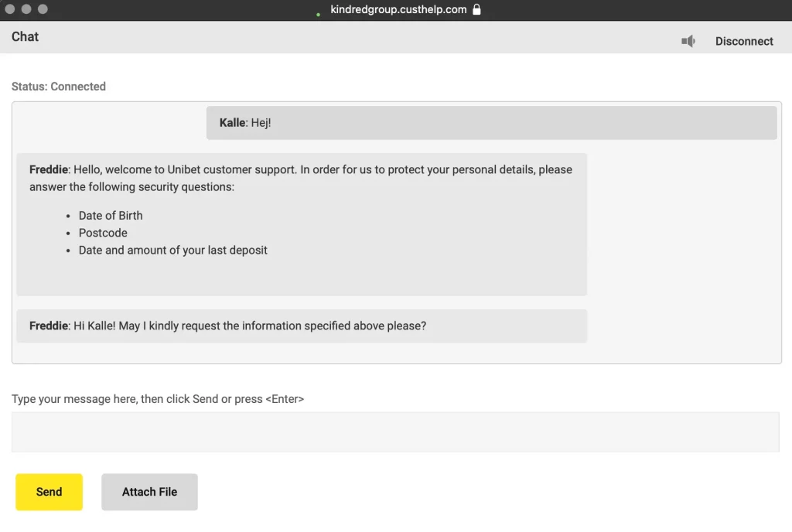792x532 pixels.
Task: Click the Chat header title
Action: 26,37
